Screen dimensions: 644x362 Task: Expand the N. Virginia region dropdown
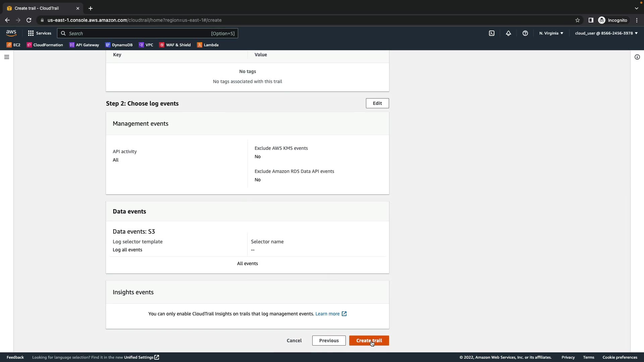point(551,33)
